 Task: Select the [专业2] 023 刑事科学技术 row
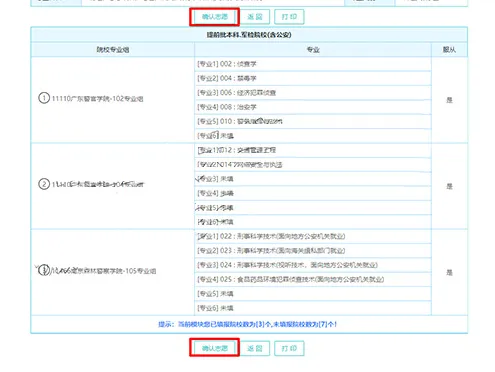(313, 251)
